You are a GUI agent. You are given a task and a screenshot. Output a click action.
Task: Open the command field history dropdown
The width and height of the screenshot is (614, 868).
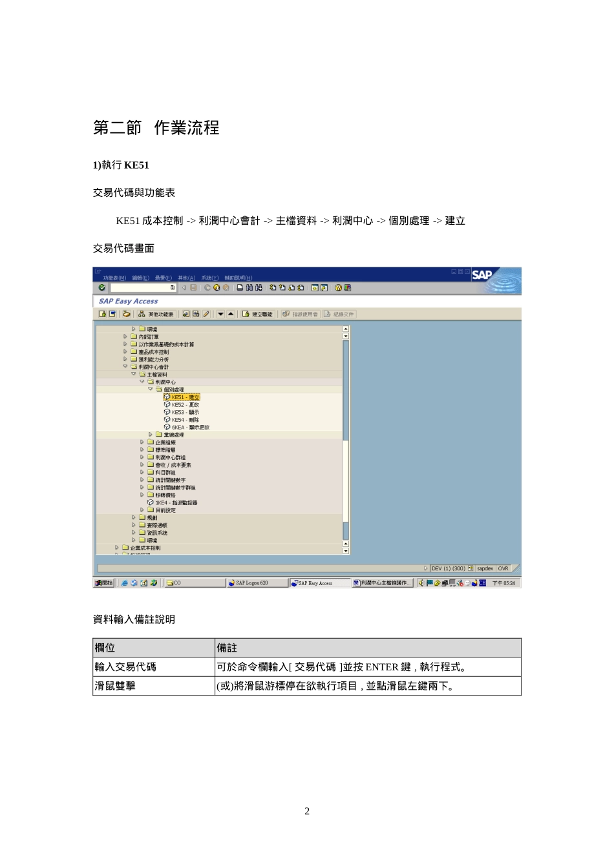pos(173,287)
